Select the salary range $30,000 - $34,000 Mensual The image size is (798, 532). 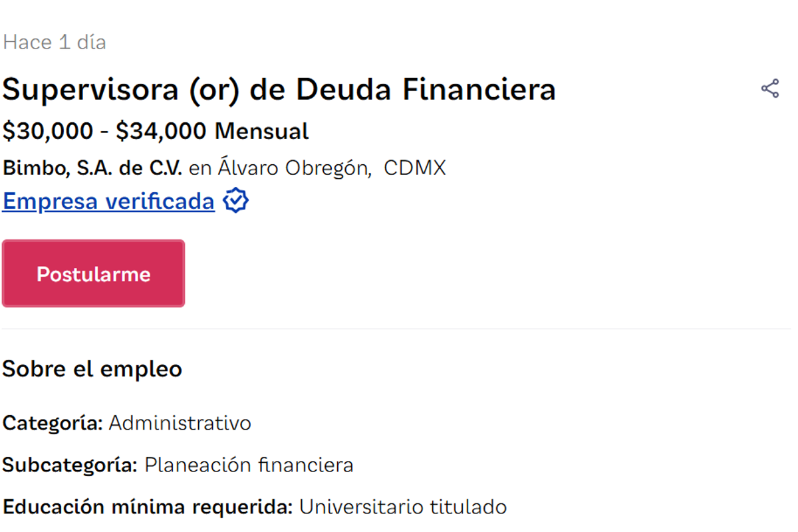(x=154, y=130)
